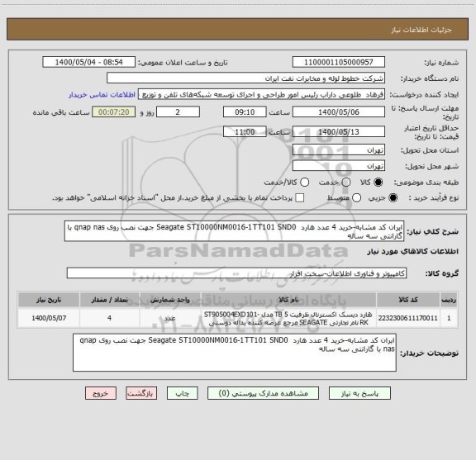Click the remaining days field showing 2

tap(178, 112)
